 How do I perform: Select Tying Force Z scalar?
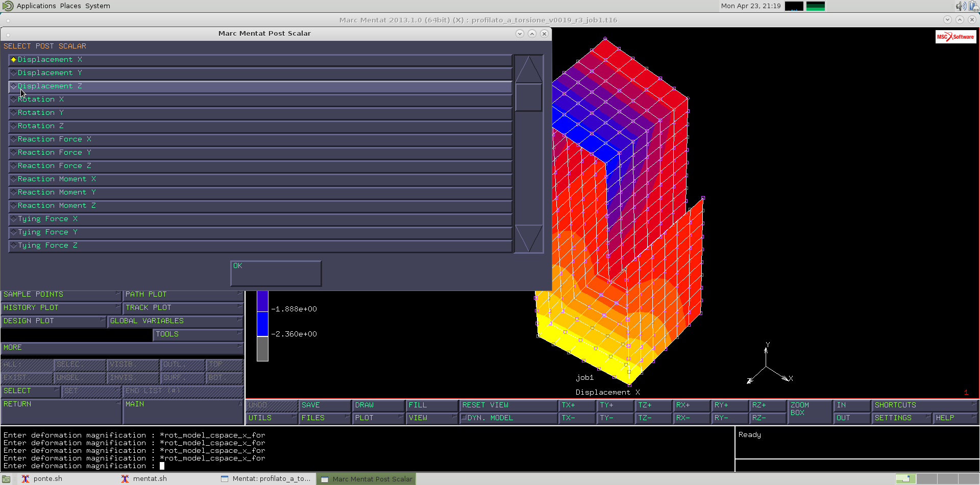[x=260, y=246]
